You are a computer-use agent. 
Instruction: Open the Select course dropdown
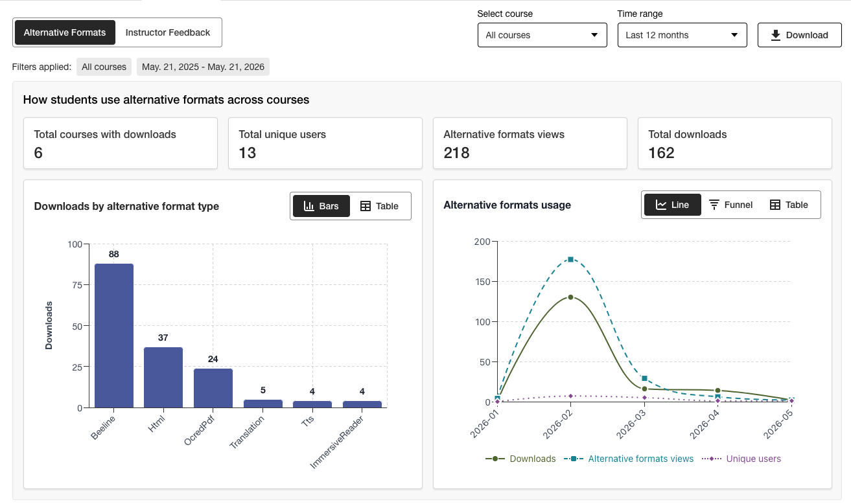point(542,35)
